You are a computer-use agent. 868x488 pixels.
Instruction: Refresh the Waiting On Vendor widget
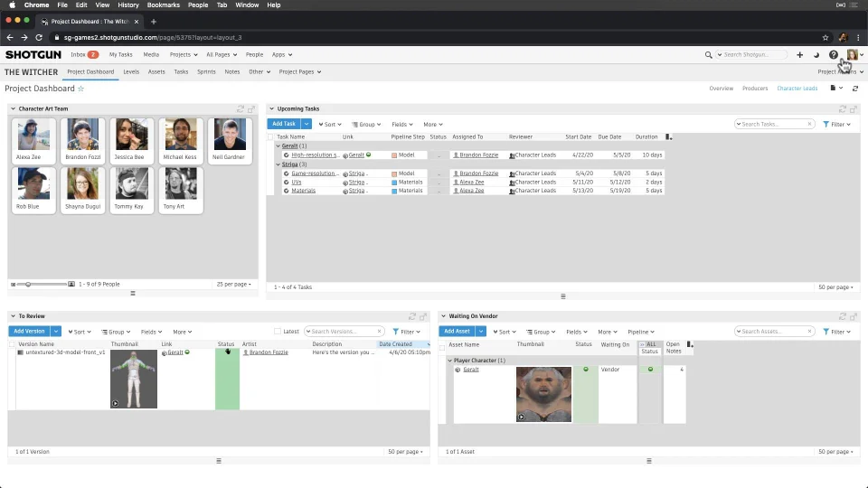click(x=843, y=316)
